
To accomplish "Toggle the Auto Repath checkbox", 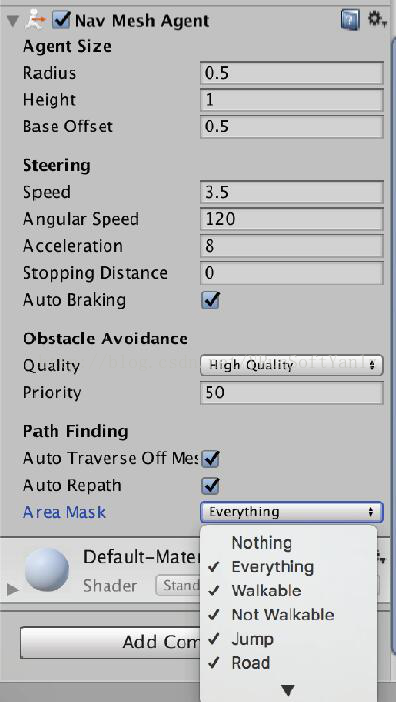I will 210,485.
